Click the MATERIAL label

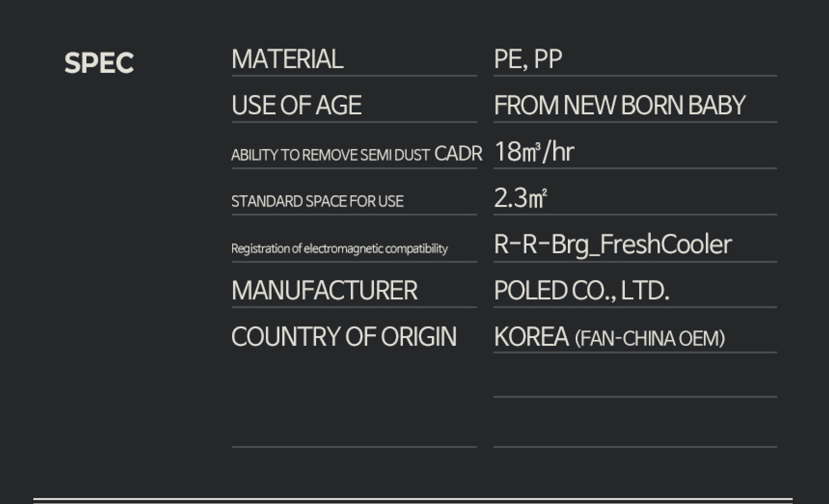287,59
